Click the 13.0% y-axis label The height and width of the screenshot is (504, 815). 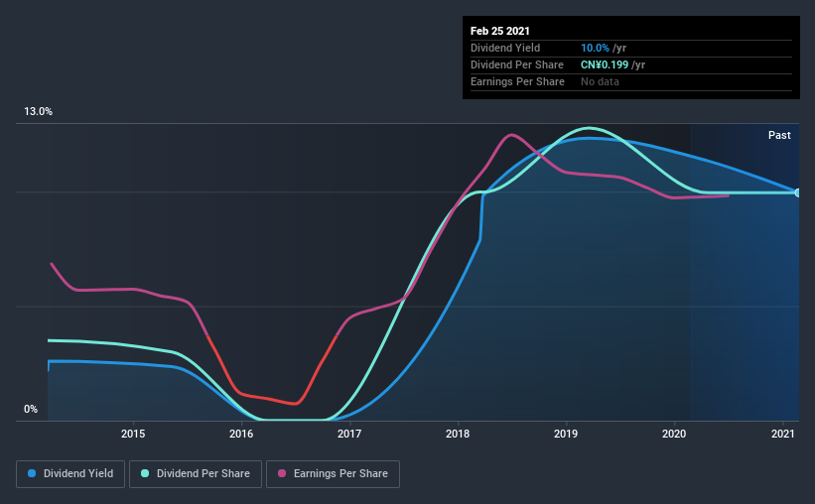click(38, 112)
